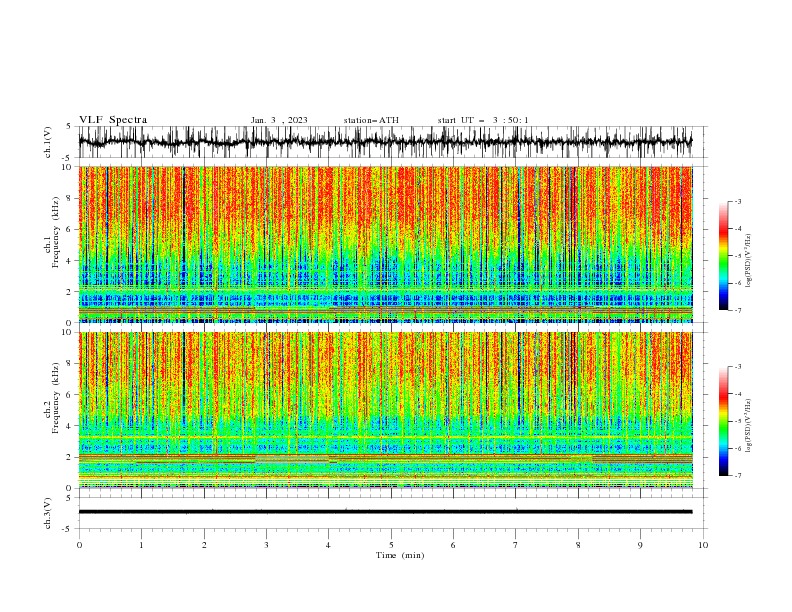
Task: Click the ch.2 spectrogram panel
Action: point(385,410)
